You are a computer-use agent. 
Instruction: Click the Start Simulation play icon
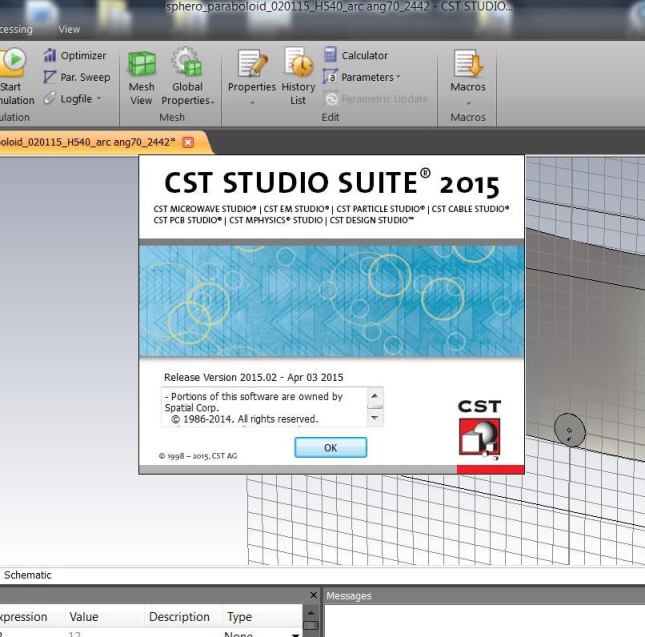pyautogui.click(x=12, y=62)
